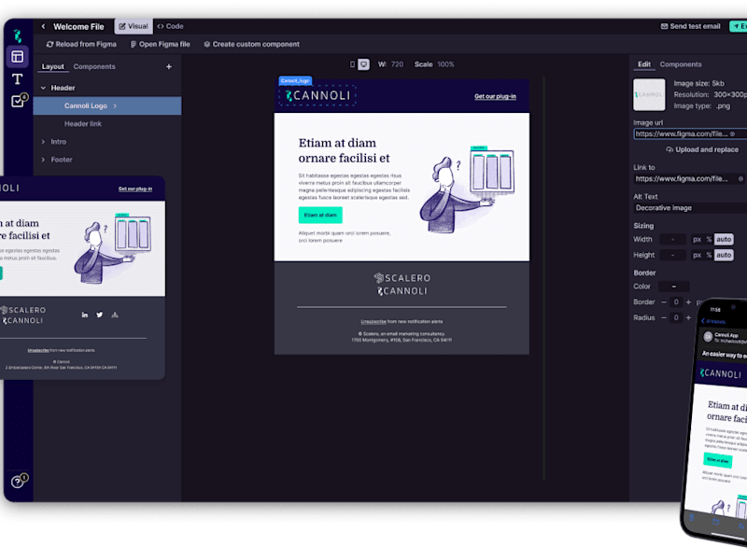Click Open Figma file
This screenshot has width=747, height=560.
[x=160, y=44]
